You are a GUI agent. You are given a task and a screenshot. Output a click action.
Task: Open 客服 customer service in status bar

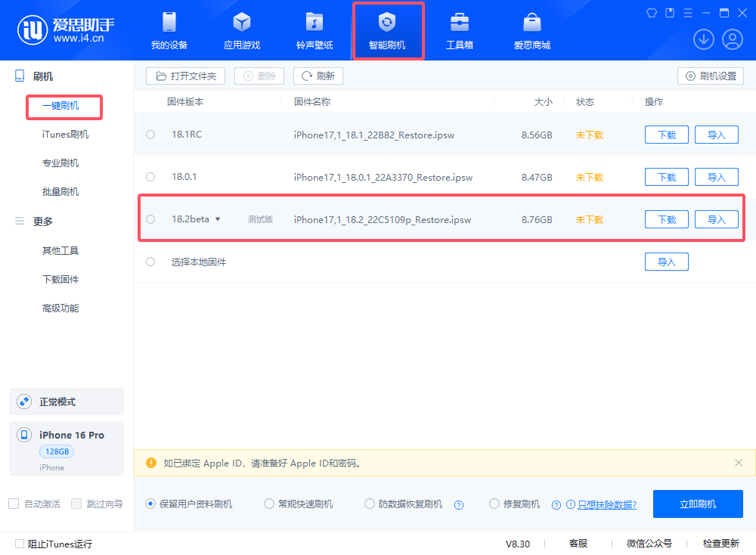tap(578, 544)
